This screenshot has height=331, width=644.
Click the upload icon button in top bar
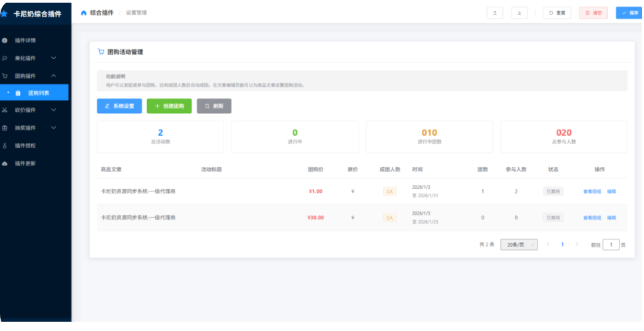[495, 13]
